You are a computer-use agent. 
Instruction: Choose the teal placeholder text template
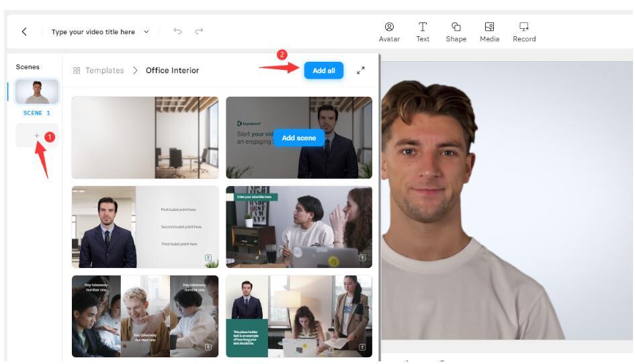click(299, 316)
